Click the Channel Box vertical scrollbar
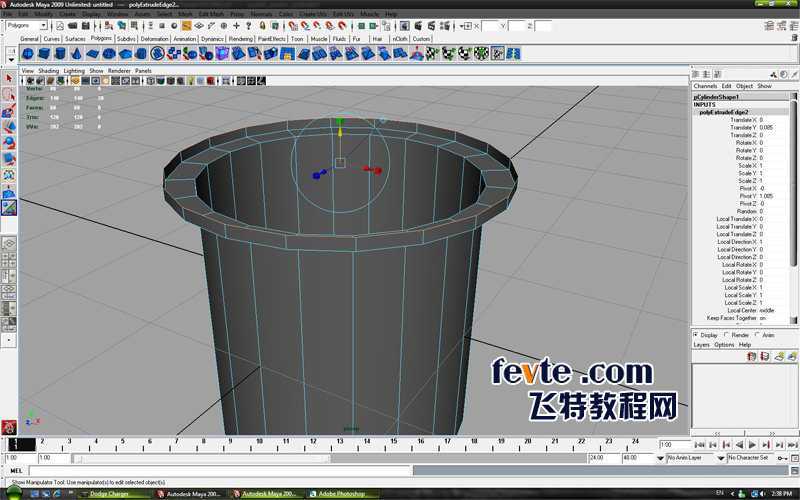This screenshot has height=500, width=800. [x=793, y=184]
